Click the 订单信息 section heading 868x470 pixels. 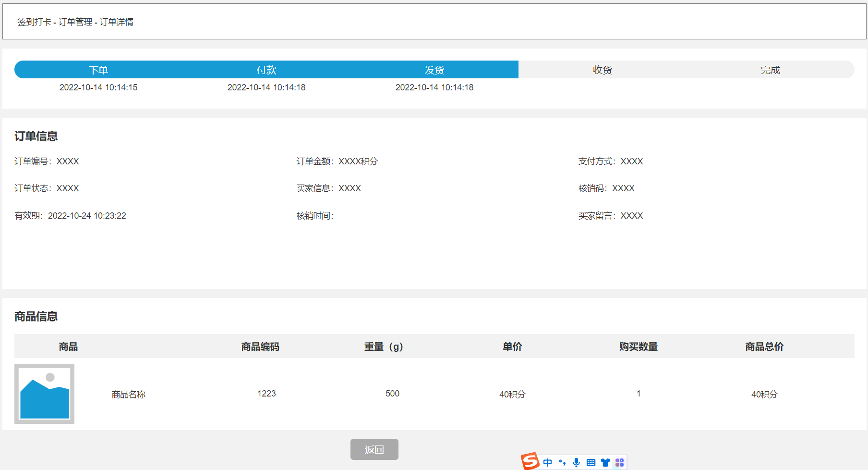point(36,136)
